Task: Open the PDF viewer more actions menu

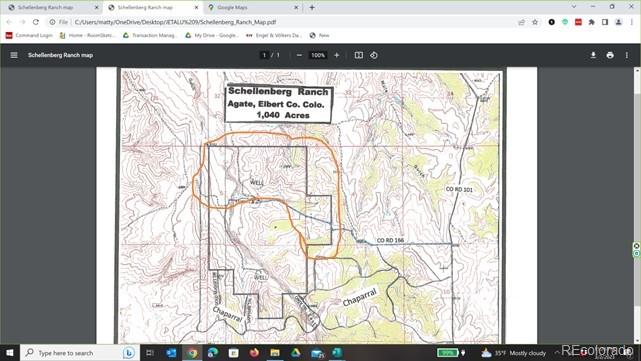Action: 627,55
